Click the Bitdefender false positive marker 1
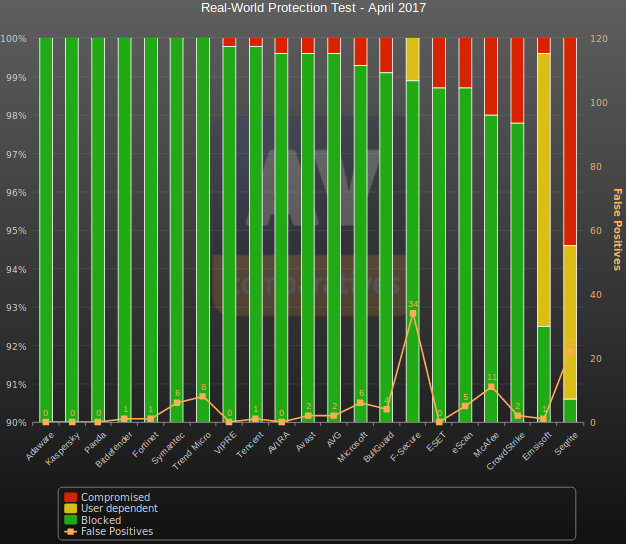This screenshot has width=626, height=544. 125,419
